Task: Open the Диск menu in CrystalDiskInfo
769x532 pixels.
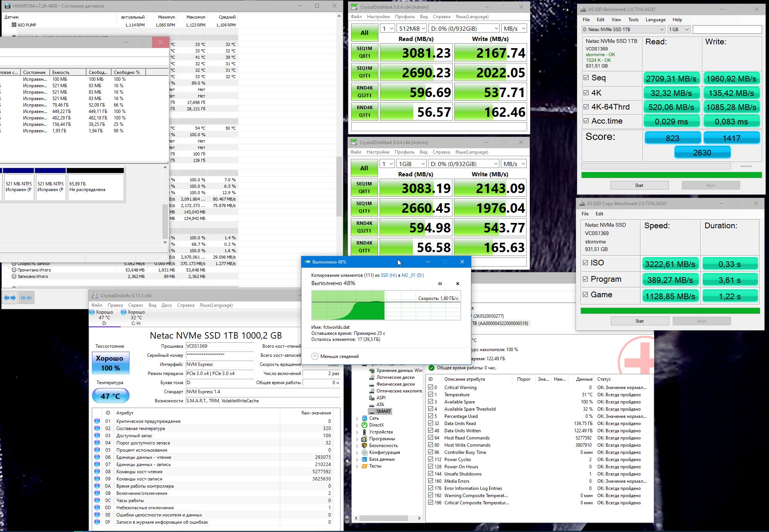Action: coord(166,305)
